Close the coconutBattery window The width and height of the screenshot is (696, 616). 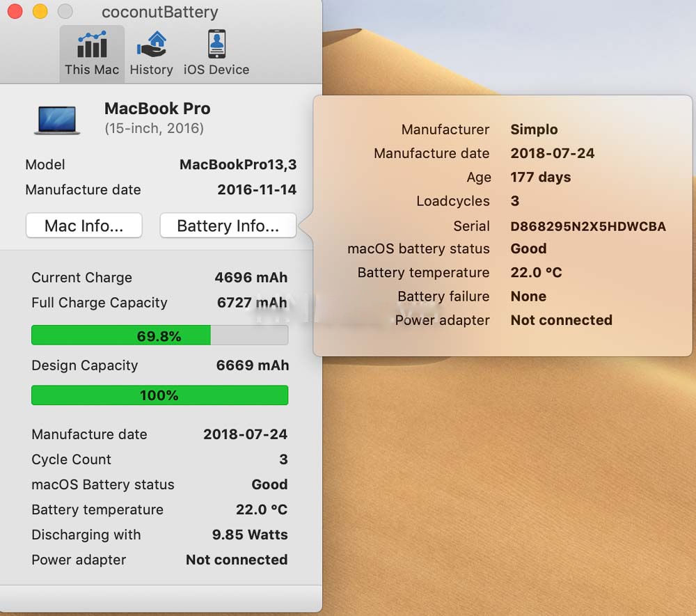click(15, 12)
